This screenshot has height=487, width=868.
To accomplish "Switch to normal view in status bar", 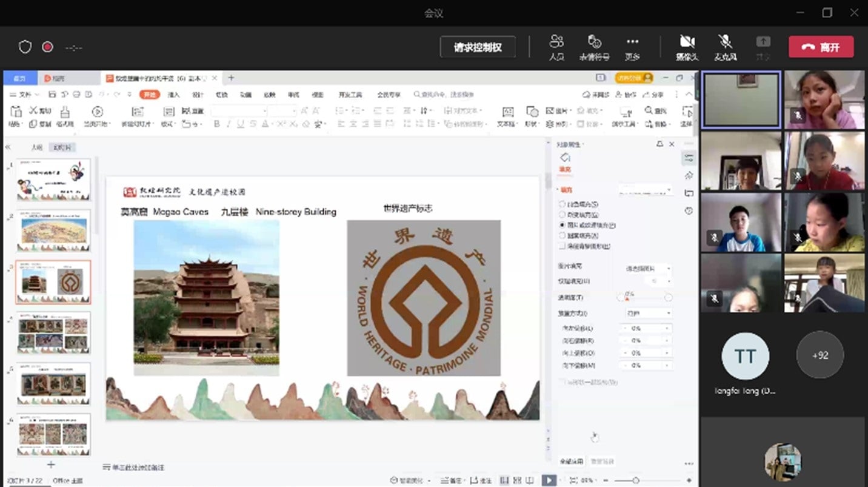I will (504, 480).
